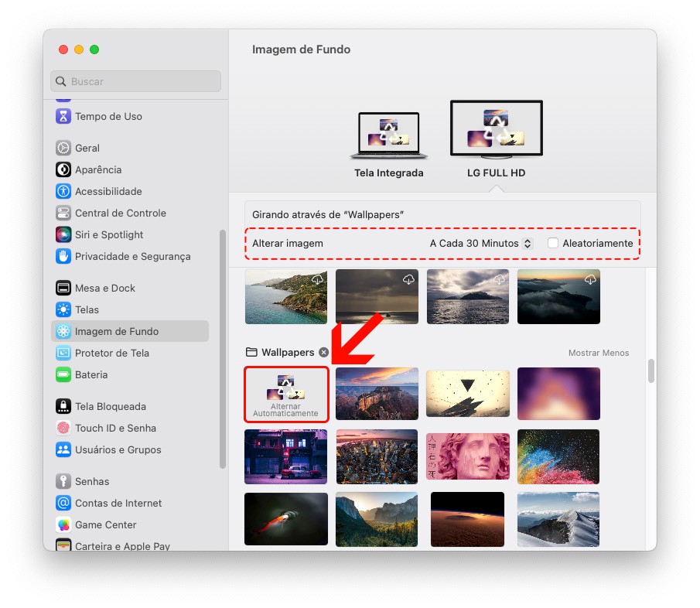Pick the pink statue head wallpaper

tap(467, 456)
